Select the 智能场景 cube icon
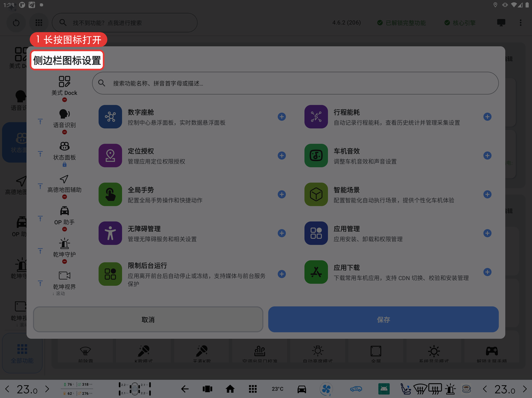This screenshot has height=398, width=532. pyautogui.click(x=316, y=194)
